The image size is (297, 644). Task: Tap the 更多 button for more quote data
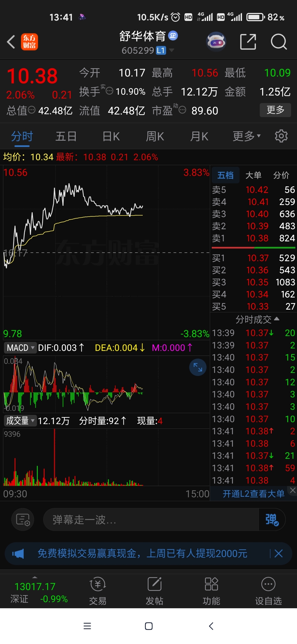(x=275, y=110)
